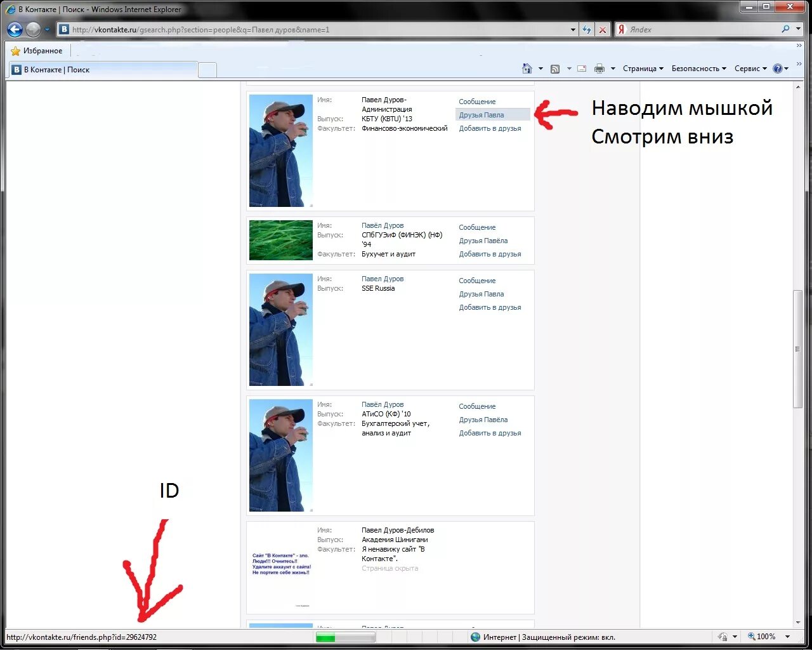Click Друзья Павёла in the АТиСО row
Viewport: 812px width, 650px height.
[483, 420]
